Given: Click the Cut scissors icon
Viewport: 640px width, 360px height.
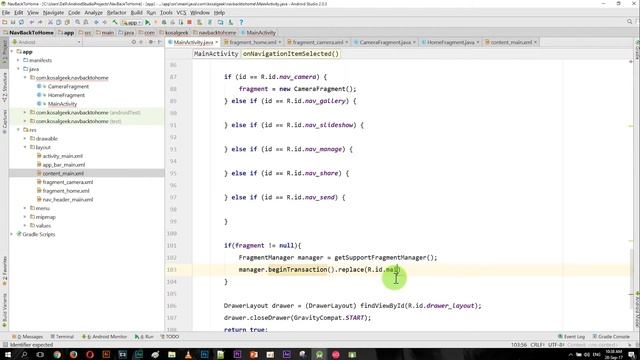Looking at the screenshot, I should coord(50,22).
